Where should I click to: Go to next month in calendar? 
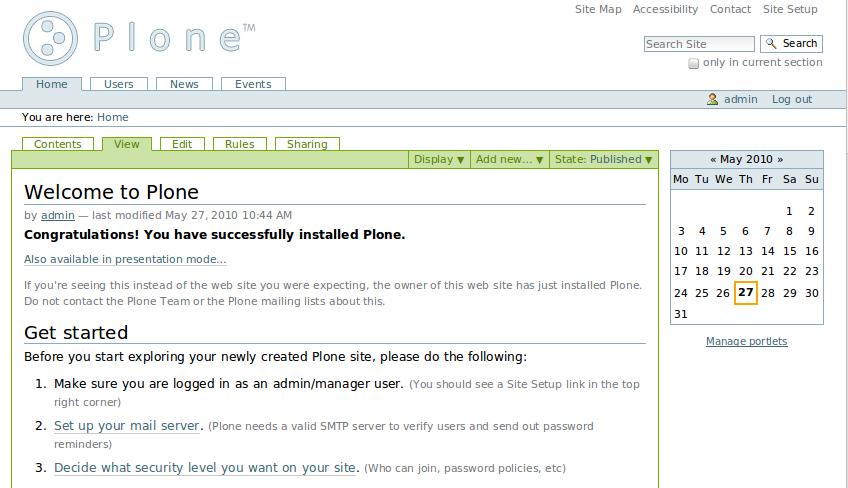[x=780, y=160]
